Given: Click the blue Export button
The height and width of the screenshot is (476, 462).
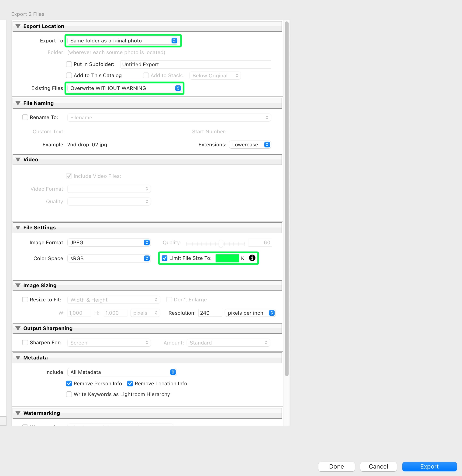Looking at the screenshot, I should click(x=429, y=466).
